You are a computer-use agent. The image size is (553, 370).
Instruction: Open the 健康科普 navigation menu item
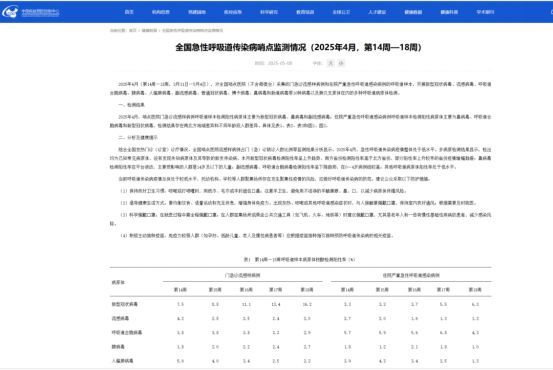point(449,12)
